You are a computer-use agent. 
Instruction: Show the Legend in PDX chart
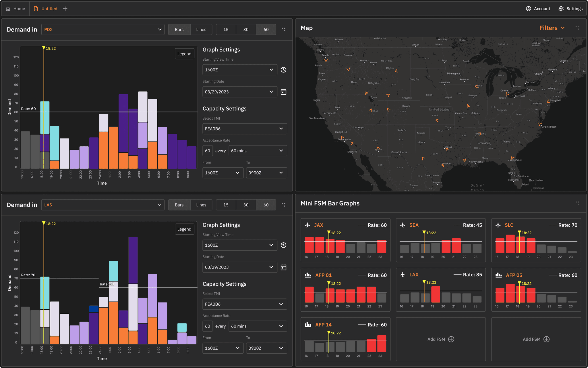click(184, 54)
